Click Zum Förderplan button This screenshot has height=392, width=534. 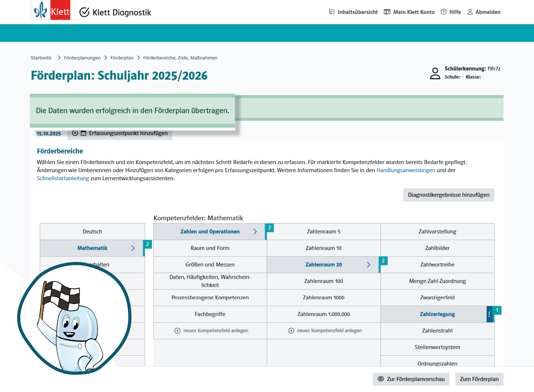point(479,379)
